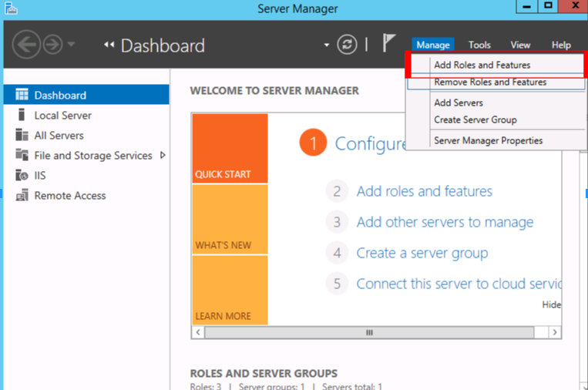Click right arrow of horizontal scrollbar
Screen dimensions: 588x390
[x=555, y=332]
